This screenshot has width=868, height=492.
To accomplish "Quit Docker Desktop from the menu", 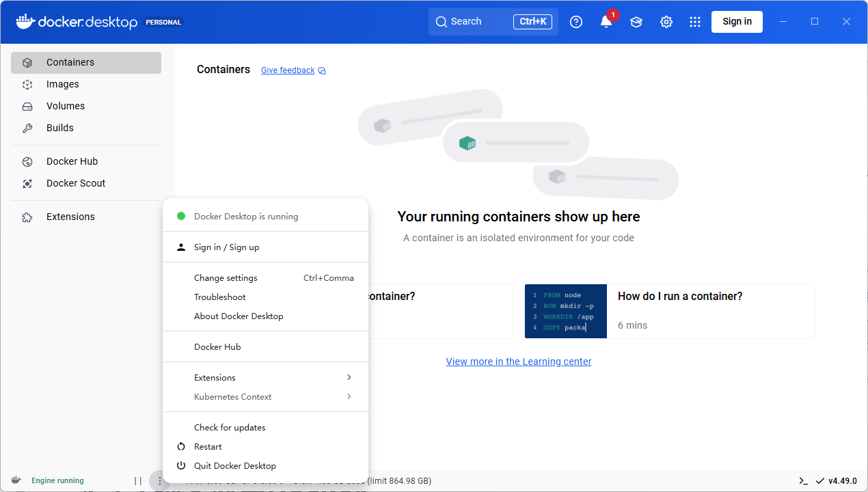I will point(265,466).
